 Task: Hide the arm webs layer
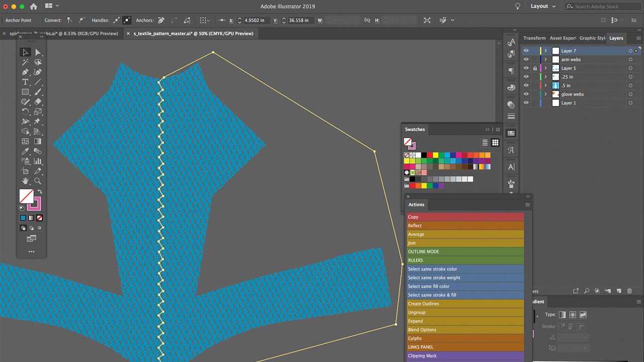pyautogui.click(x=526, y=59)
